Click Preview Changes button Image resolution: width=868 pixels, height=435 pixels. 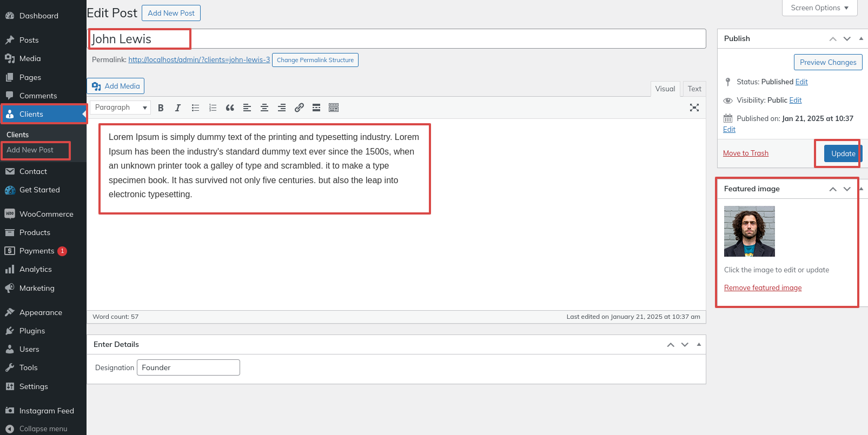828,62
